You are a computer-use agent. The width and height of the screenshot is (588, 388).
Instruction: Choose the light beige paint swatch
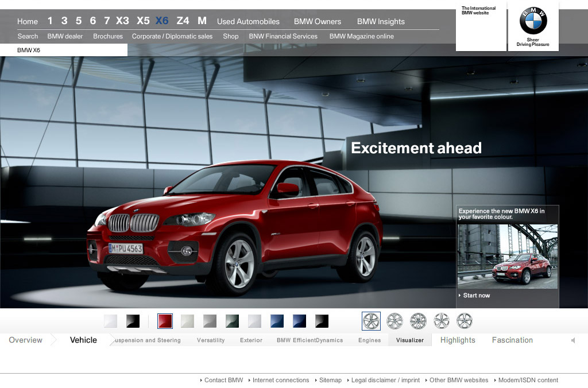[x=188, y=321]
